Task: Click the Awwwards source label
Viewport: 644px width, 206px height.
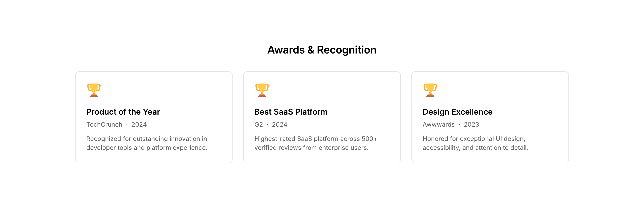Action: pos(439,124)
